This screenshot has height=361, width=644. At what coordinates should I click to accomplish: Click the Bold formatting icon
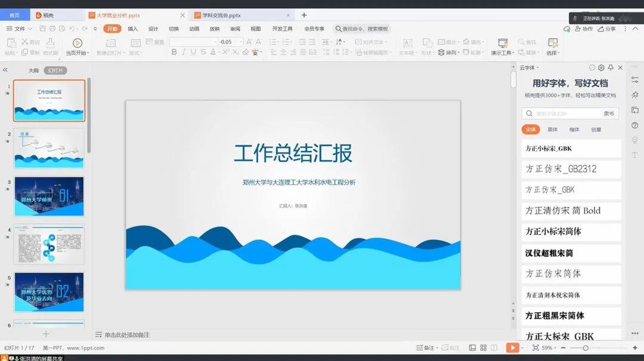coord(174,52)
